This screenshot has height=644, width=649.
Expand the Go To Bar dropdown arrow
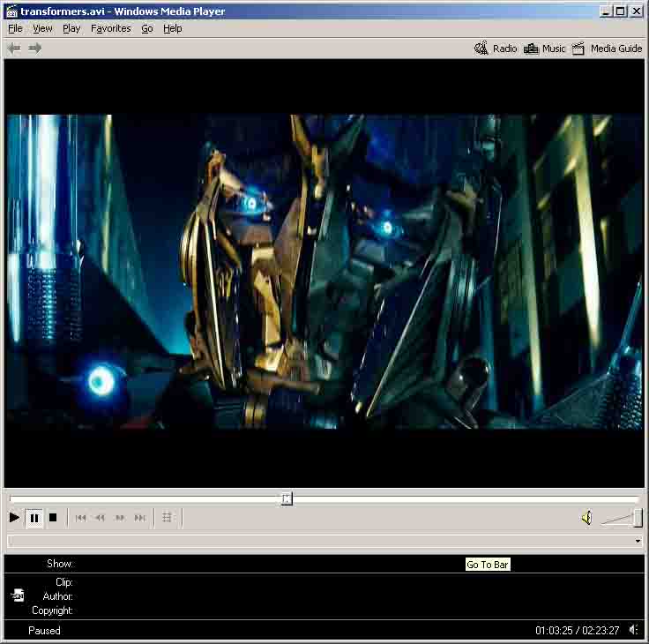click(638, 541)
